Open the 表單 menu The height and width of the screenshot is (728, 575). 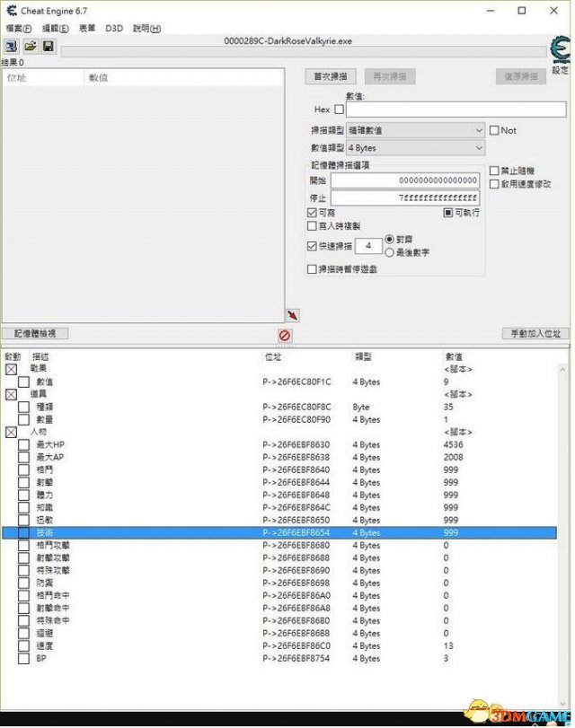[x=87, y=29]
